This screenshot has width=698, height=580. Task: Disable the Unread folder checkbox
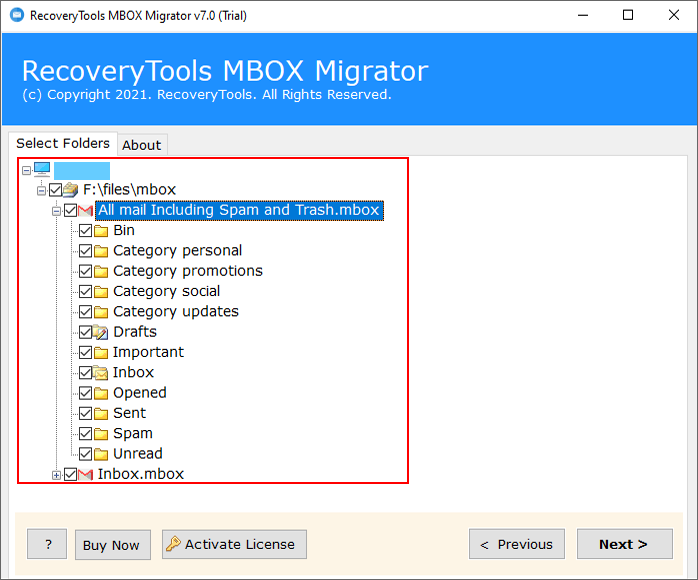tap(85, 454)
